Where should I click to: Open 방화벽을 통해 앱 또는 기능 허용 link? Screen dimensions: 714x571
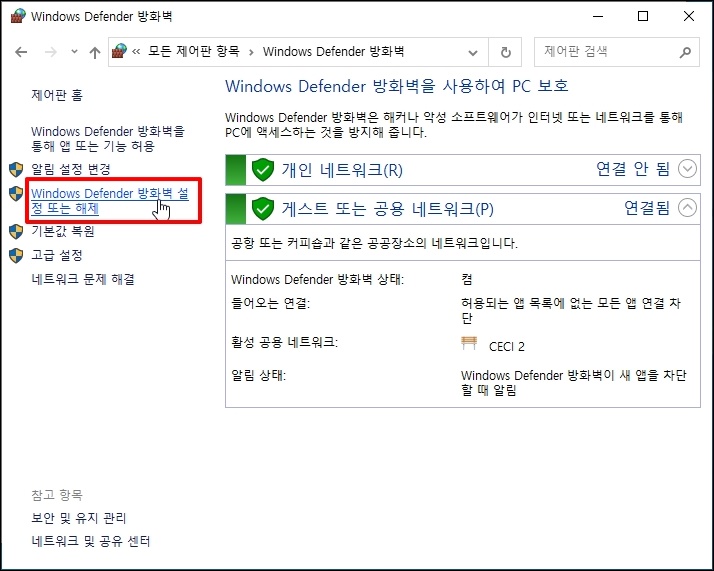point(108,139)
